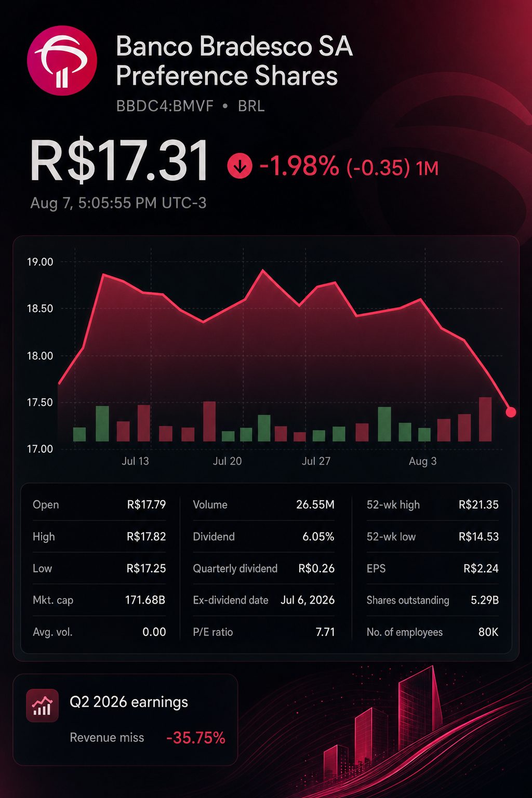Click the High value R$17.82

(147, 537)
